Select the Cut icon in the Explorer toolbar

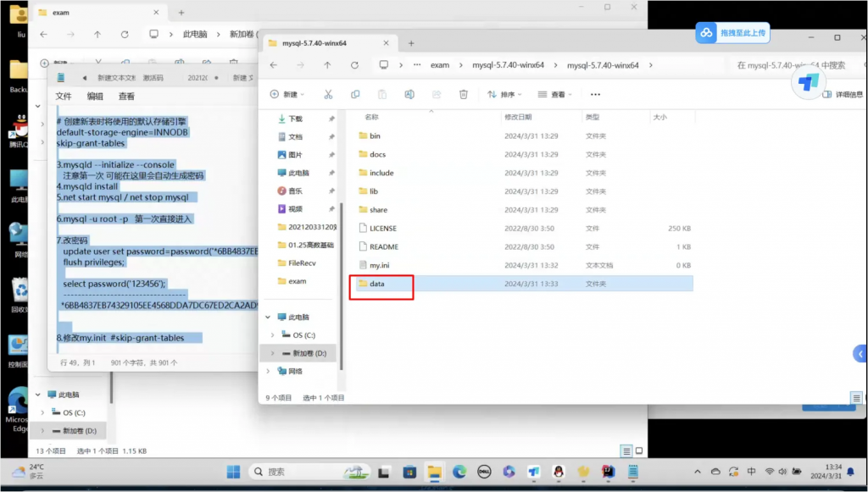tap(329, 95)
